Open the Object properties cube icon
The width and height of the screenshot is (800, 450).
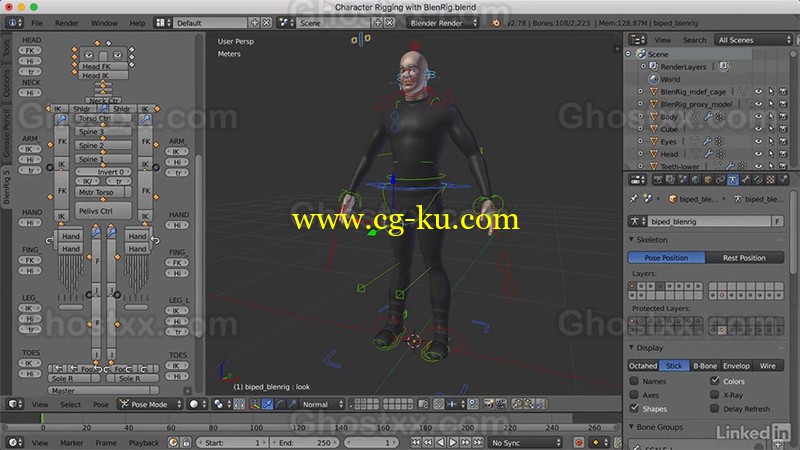coord(708,180)
